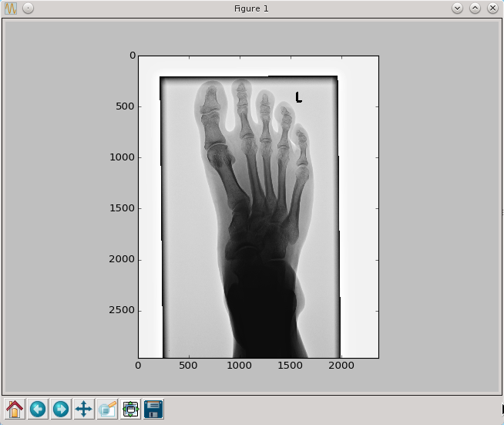
Task: Go forward to next view
Action: 60,409
